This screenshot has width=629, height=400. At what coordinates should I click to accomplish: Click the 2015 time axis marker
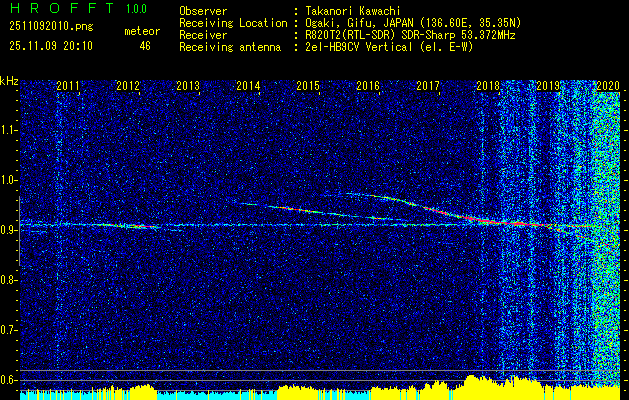(x=308, y=85)
